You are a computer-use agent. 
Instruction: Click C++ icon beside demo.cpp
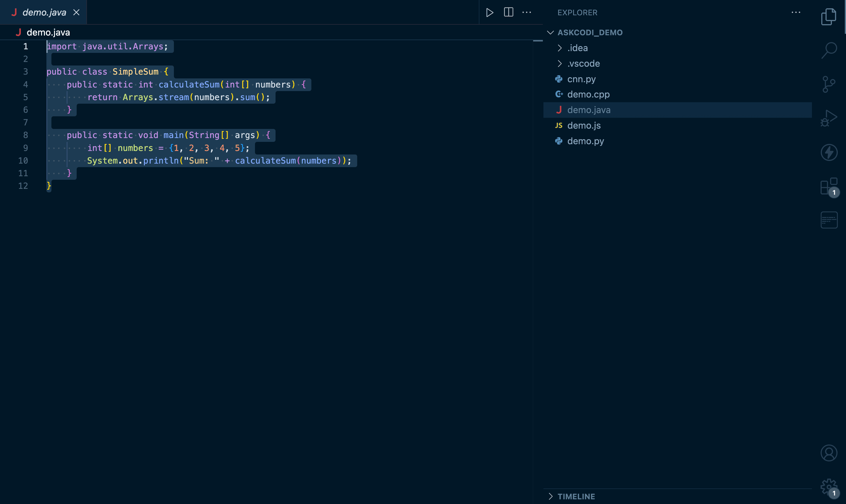[559, 94]
